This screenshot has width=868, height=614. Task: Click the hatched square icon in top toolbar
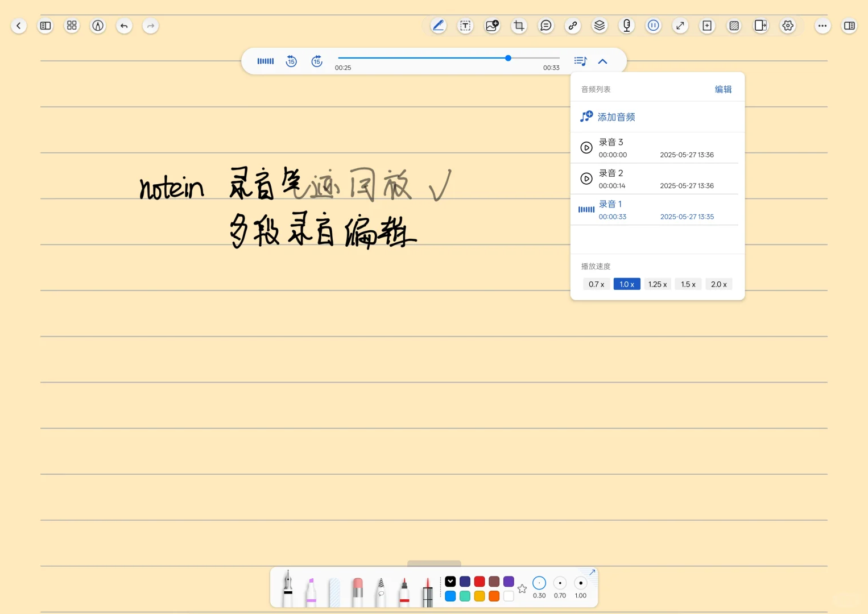[734, 26]
